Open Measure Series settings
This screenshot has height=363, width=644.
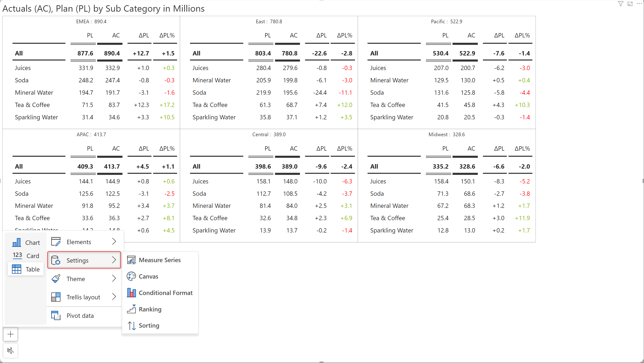tap(160, 260)
